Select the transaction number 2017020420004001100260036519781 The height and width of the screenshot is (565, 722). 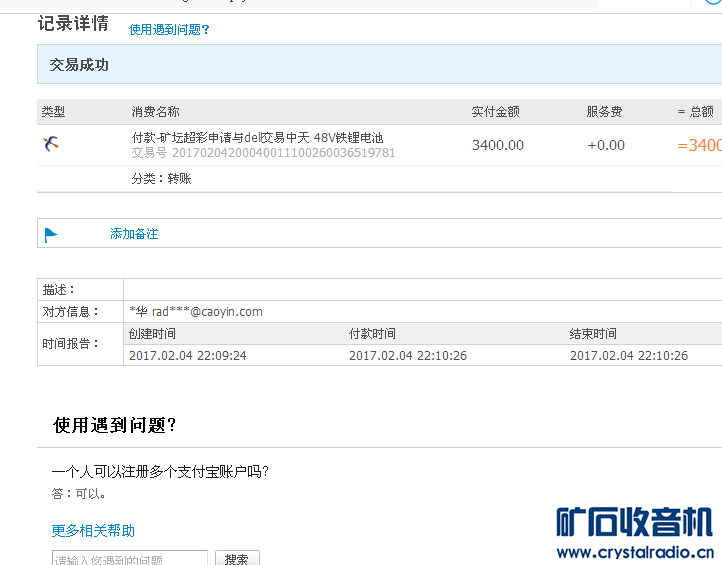click(284, 152)
